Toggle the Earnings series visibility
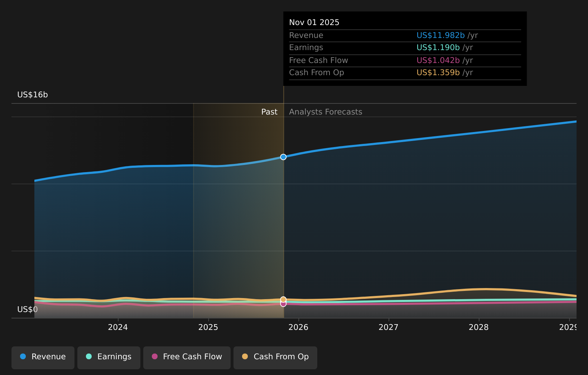The image size is (588, 375). click(109, 356)
